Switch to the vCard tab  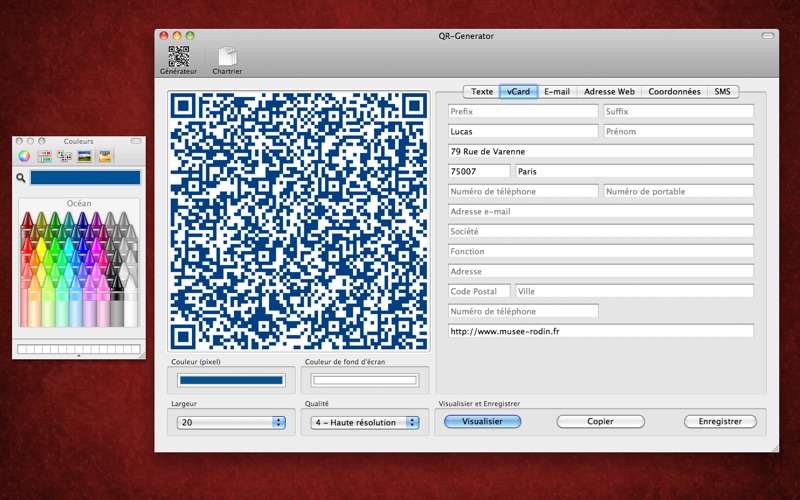[x=518, y=91]
